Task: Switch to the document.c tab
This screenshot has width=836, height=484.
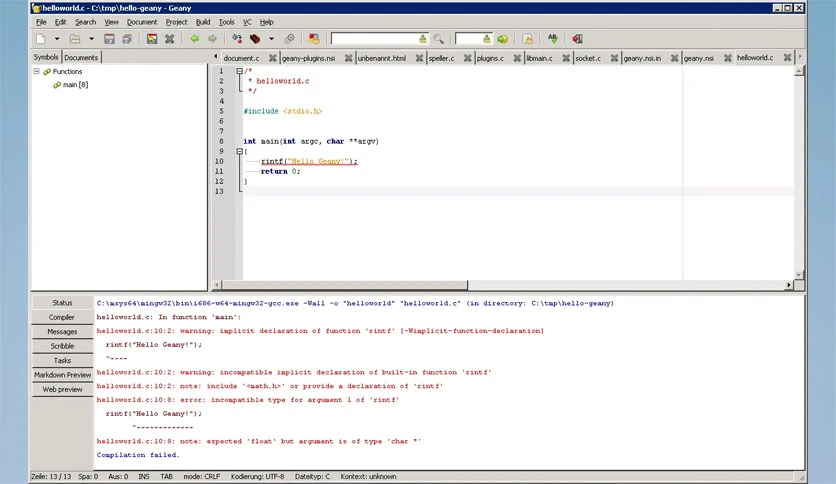Action: pyautogui.click(x=242, y=58)
